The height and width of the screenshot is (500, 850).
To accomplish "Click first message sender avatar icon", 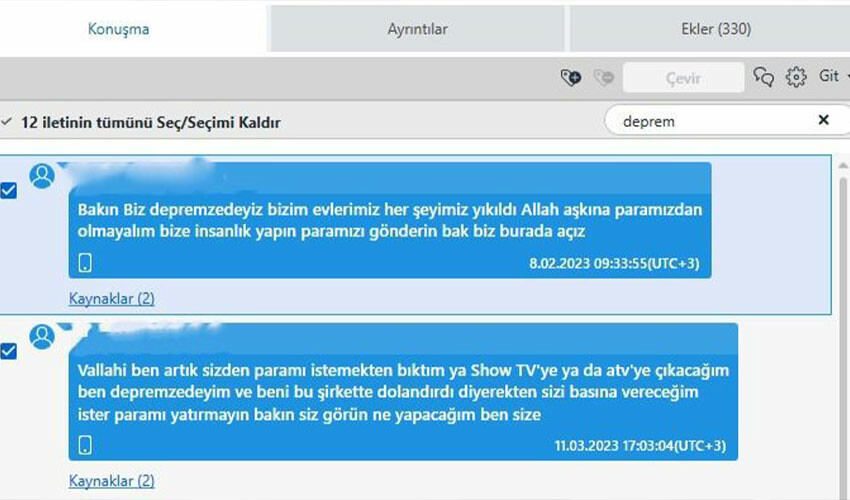I will pos(42,177).
